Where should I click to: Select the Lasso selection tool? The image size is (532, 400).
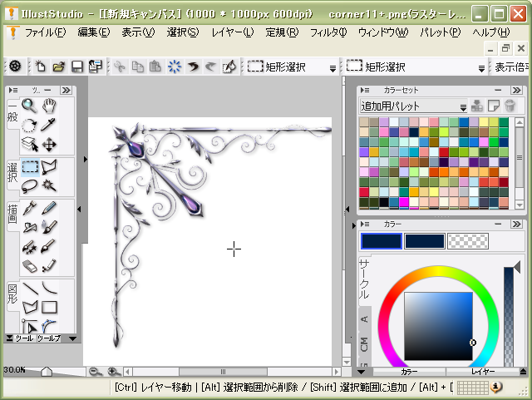click(30, 186)
